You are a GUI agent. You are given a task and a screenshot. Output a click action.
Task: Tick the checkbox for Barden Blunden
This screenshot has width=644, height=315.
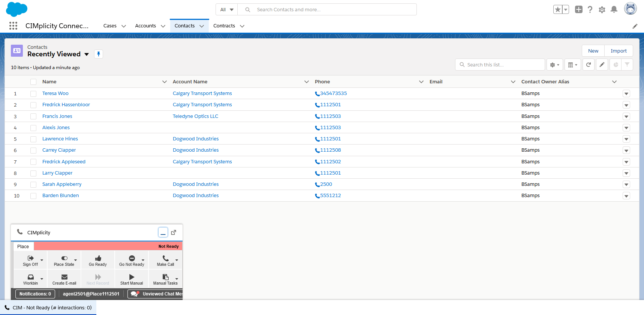(x=33, y=196)
